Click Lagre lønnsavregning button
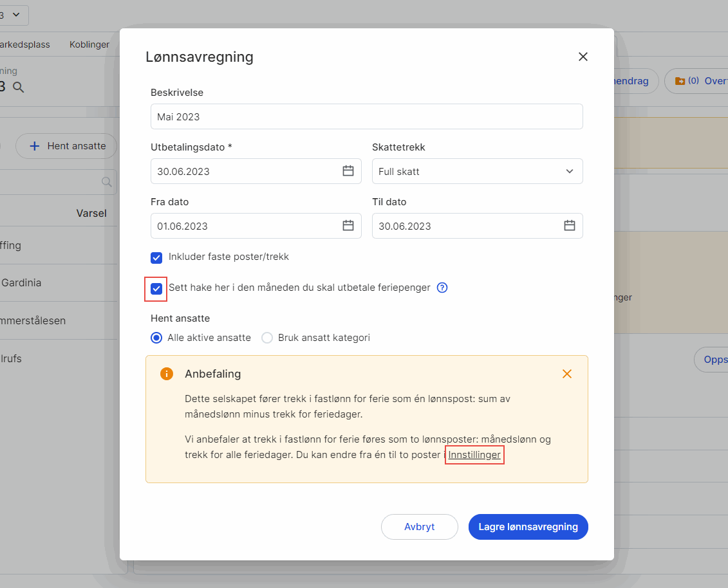Screen dimensions: 728x588 pyautogui.click(x=528, y=527)
